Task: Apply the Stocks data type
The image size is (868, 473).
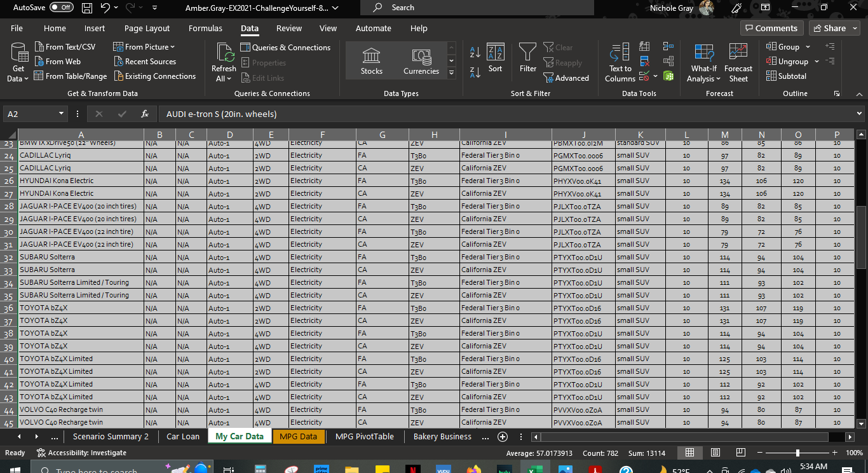Action: [371, 60]
